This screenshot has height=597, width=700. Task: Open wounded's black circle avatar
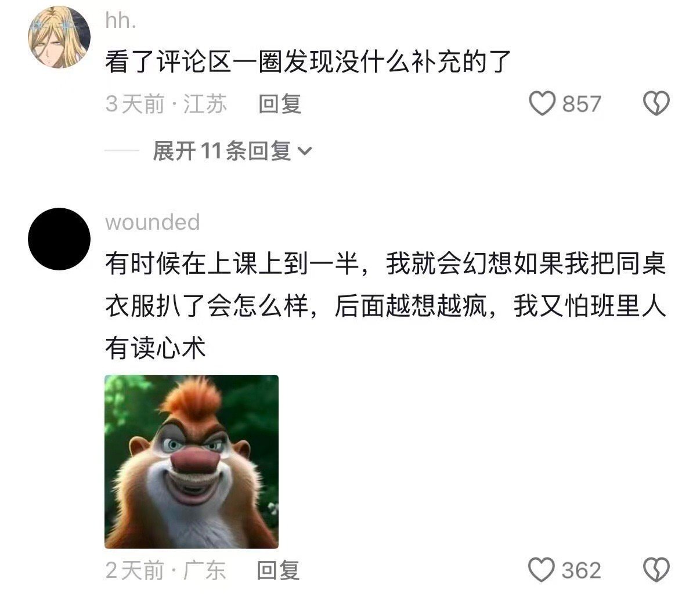[x=59, y=239]
